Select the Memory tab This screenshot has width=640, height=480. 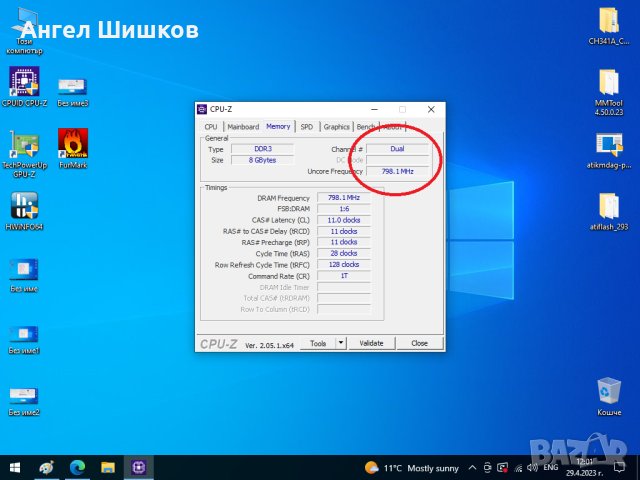278,126
